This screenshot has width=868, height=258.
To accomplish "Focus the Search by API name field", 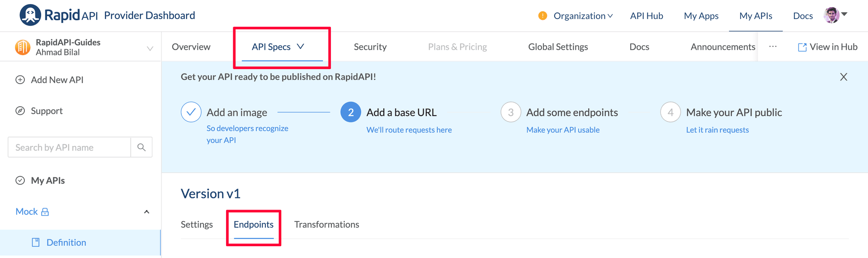I will [69, 147].
